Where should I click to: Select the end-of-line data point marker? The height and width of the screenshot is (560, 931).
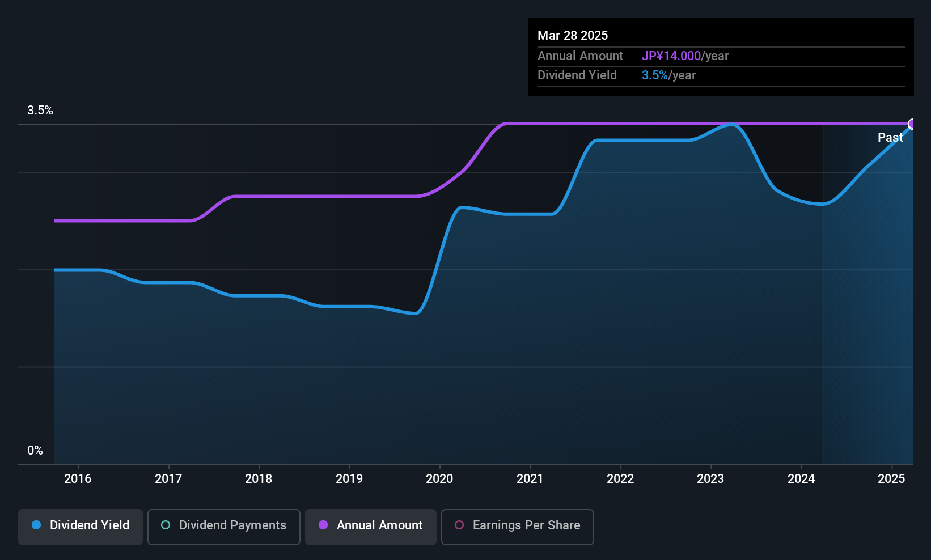[912, 124]
